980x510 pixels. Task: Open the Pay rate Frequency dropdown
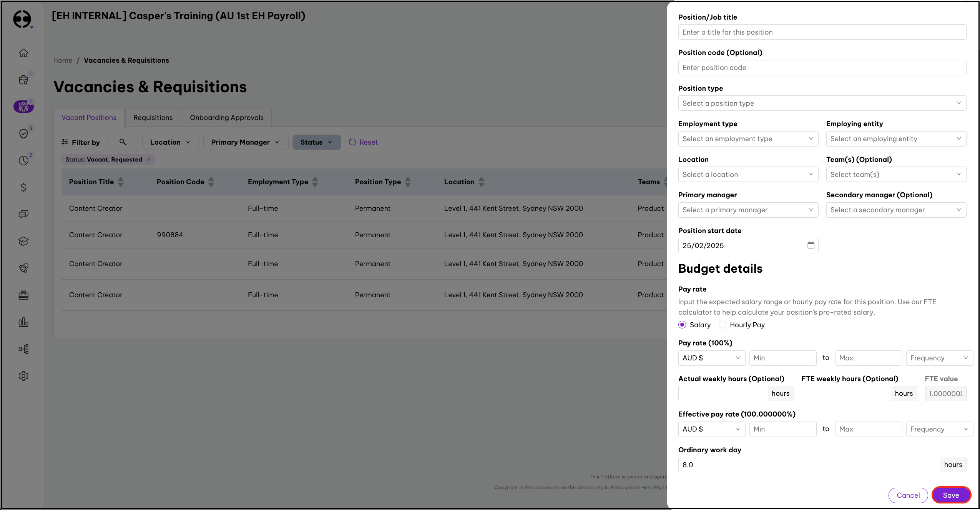click(939, 358)
